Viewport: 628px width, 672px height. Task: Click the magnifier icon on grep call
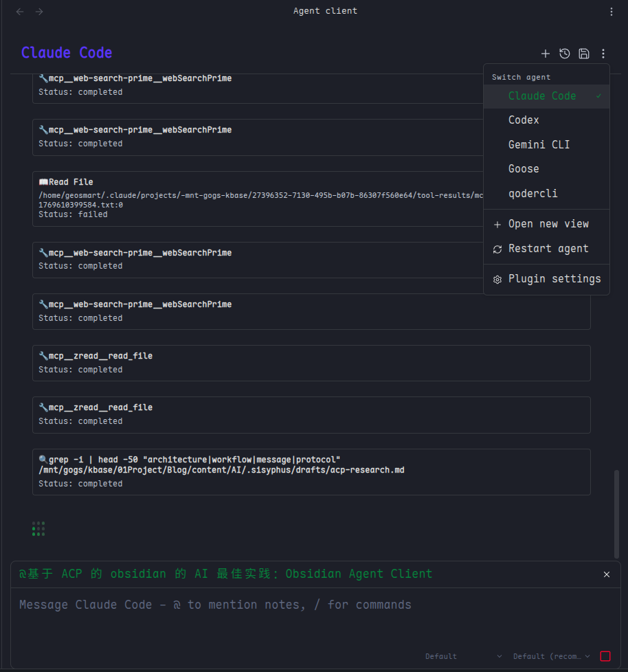point(43,460)
